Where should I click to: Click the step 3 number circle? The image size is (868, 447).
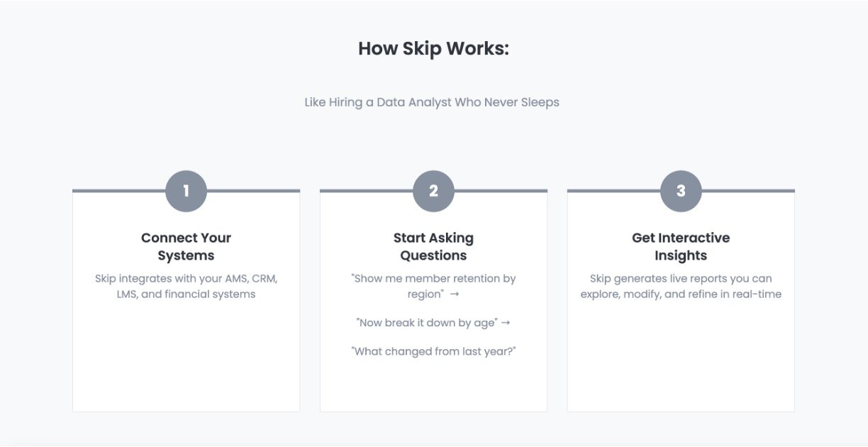[681, 191]
